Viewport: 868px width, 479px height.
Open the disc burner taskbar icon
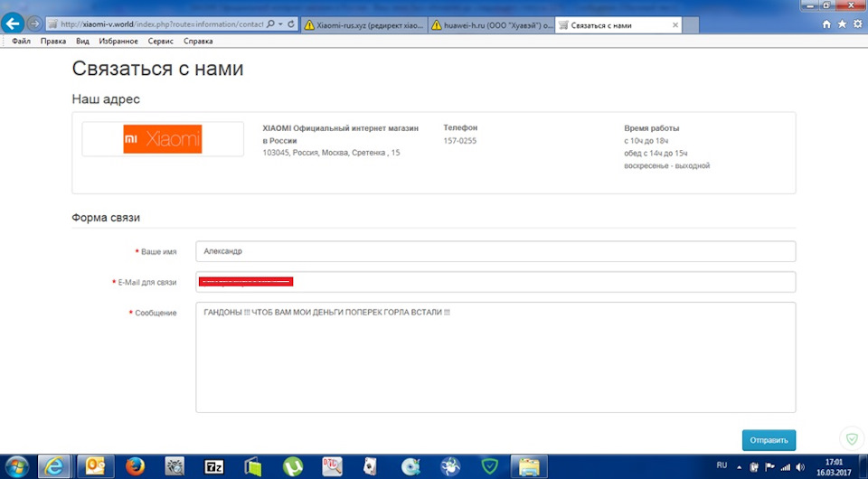point(410,466)
